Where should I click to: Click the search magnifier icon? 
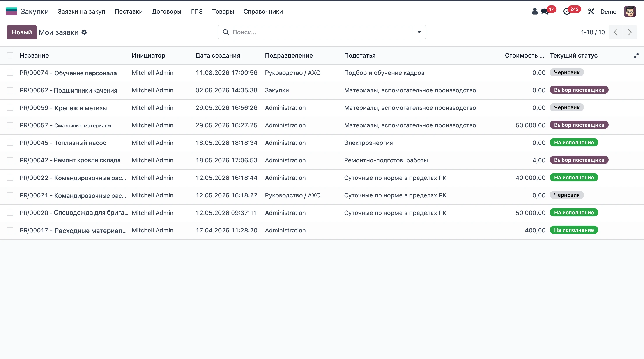[226, 32]
